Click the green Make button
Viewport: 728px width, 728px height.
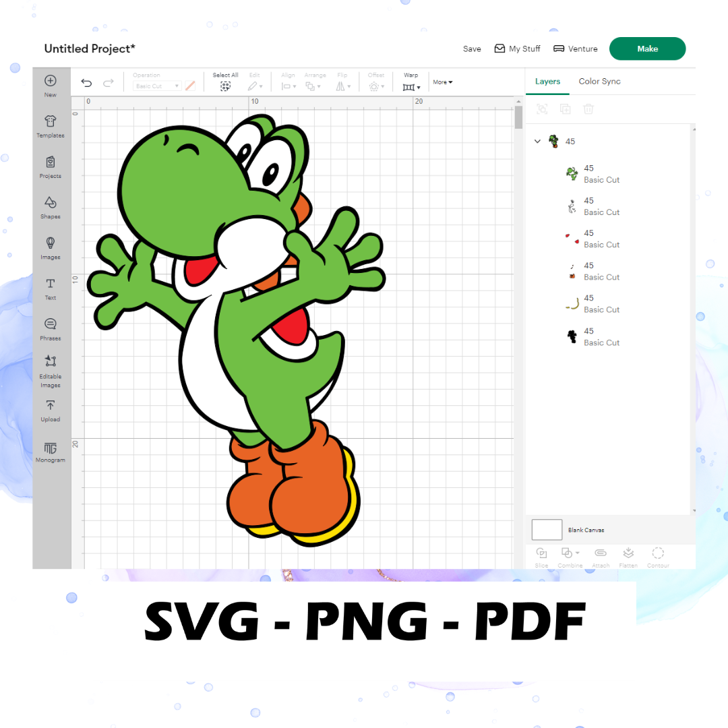pyautogui.click(x=647, y=49)
